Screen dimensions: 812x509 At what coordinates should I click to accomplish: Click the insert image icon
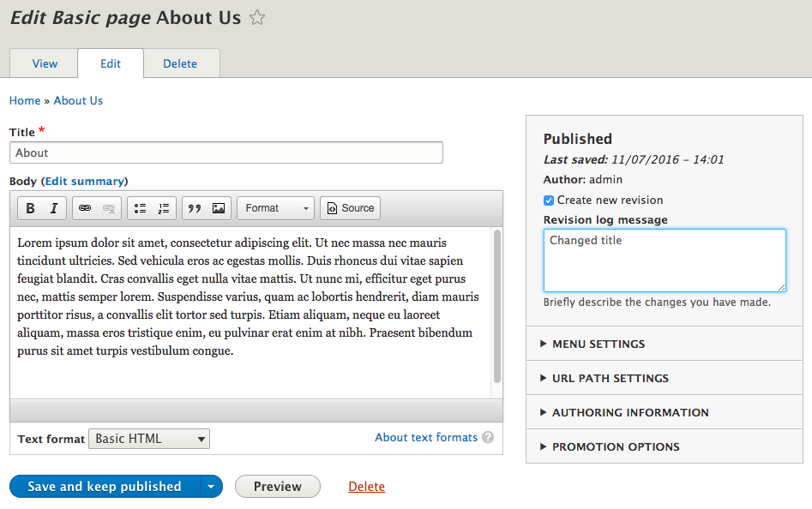219,208
